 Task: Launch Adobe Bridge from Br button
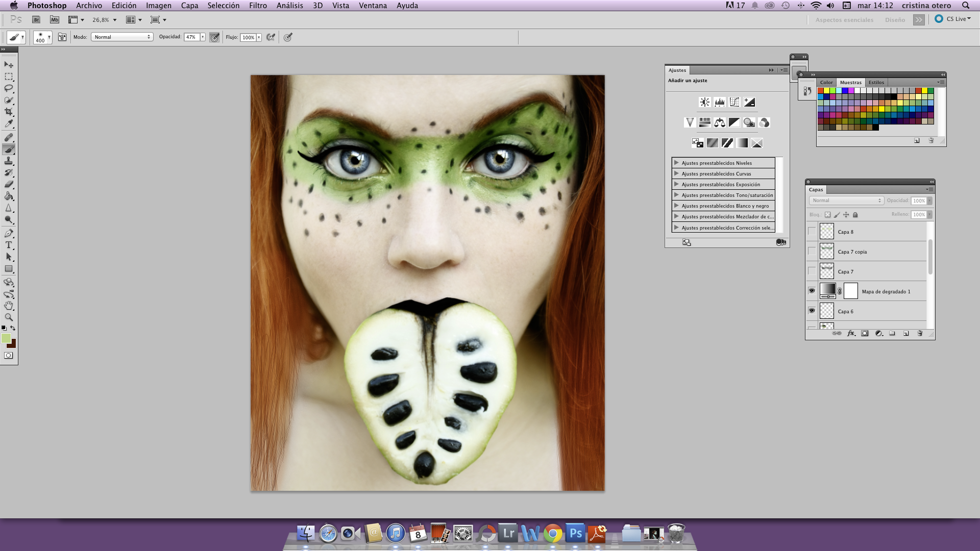tap(36, 20)
